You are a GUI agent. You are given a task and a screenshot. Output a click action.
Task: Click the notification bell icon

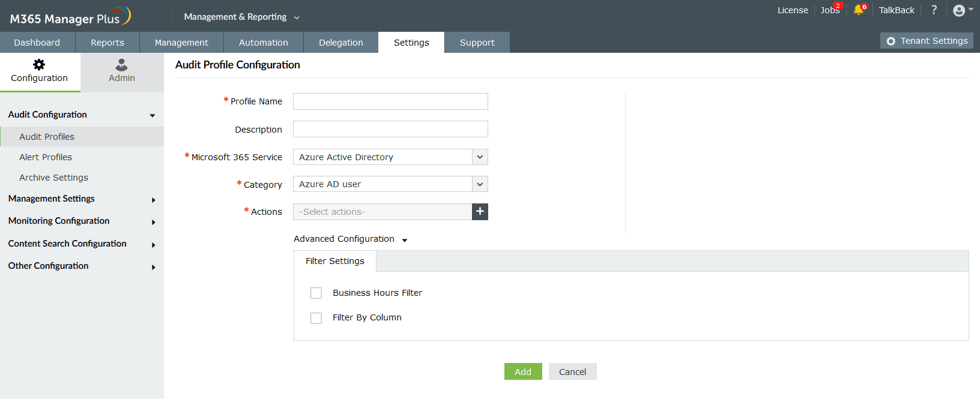(858, 10)
